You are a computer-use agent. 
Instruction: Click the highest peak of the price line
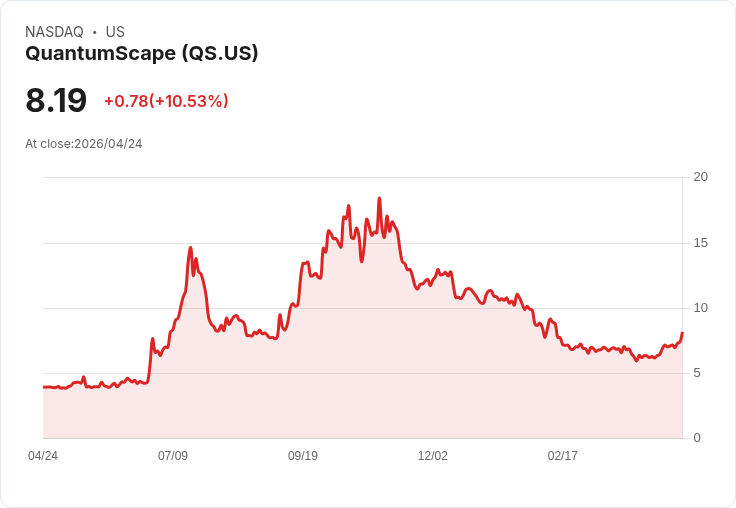click(x=379, y=199)
